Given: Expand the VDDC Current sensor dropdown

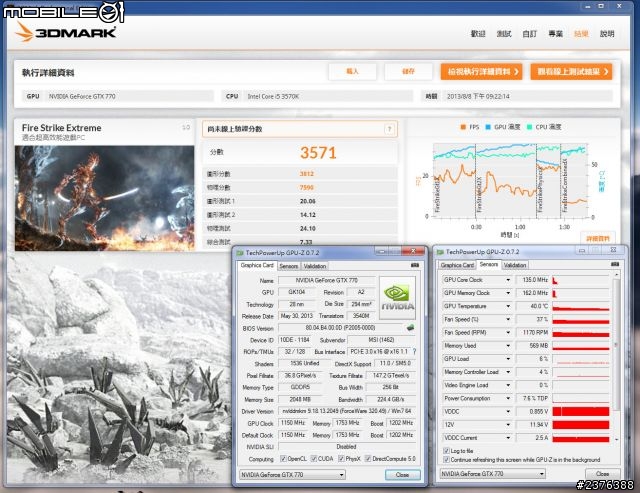Looking at the screenshot, I should (x=508, y=438).
